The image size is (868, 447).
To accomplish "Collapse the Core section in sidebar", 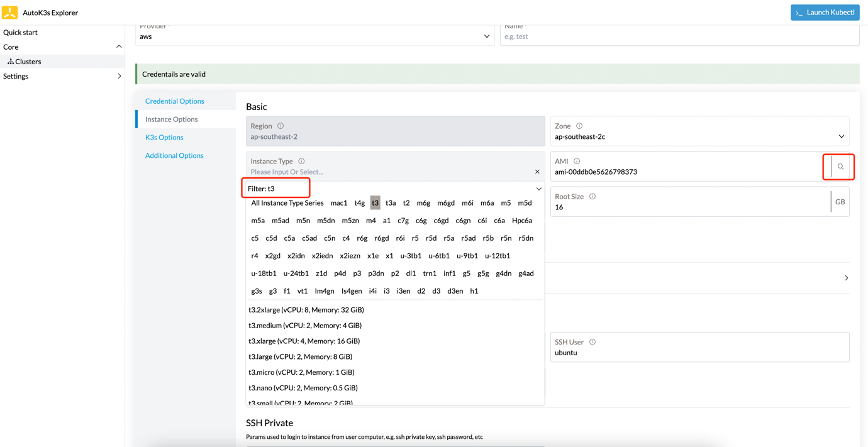I will (x=119, y=47).
